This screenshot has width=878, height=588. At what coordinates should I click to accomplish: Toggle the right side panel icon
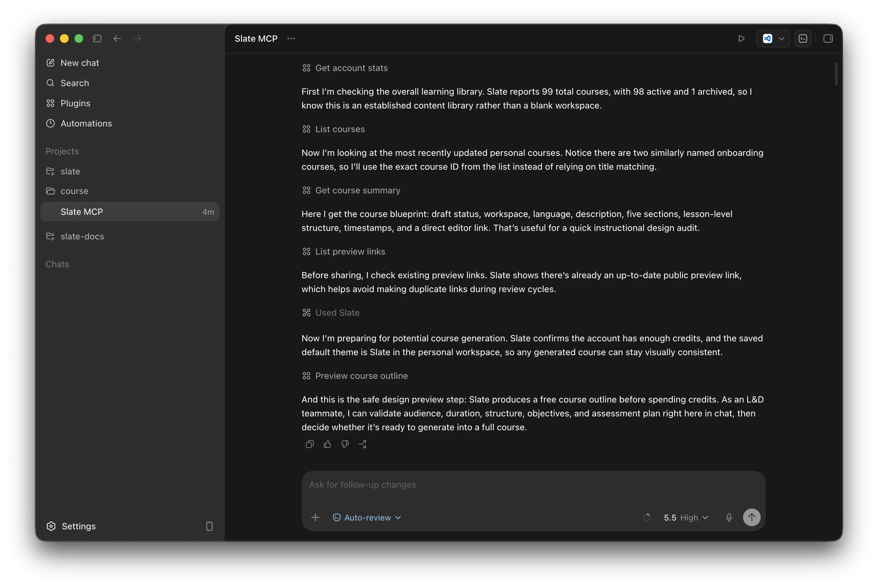[x=828, y=38]
